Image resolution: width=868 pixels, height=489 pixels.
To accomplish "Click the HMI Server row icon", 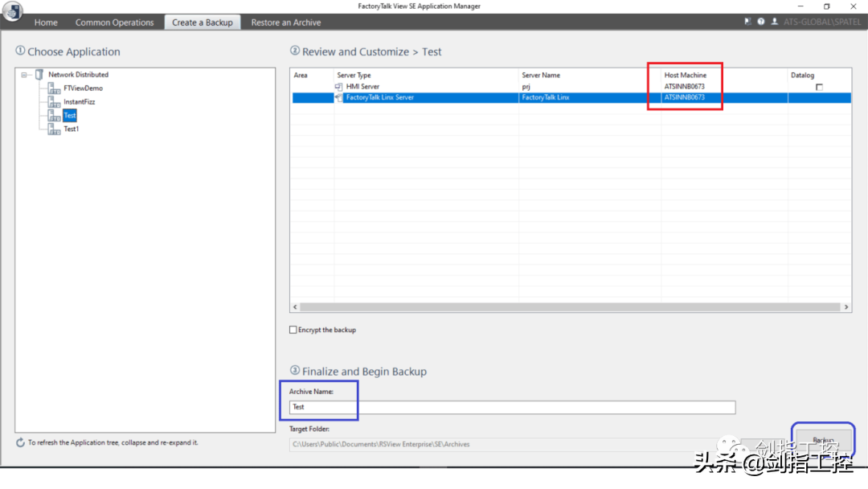I will [x=338, y=87].
